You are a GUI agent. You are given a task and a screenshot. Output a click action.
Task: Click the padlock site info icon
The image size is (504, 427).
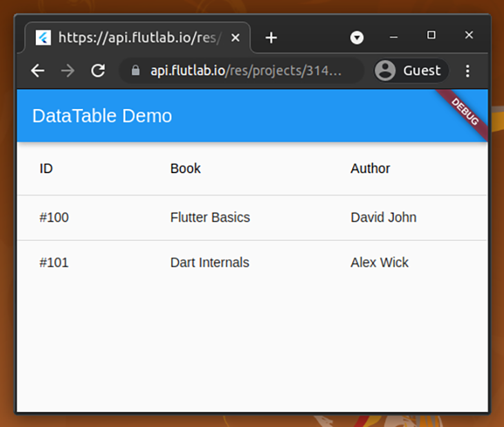pos(135,70)
